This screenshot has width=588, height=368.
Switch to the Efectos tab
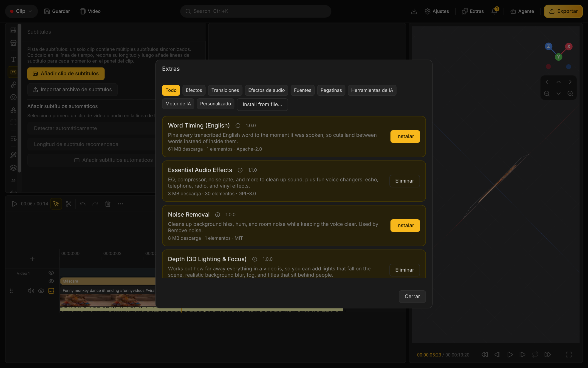[x=194, y=90]
